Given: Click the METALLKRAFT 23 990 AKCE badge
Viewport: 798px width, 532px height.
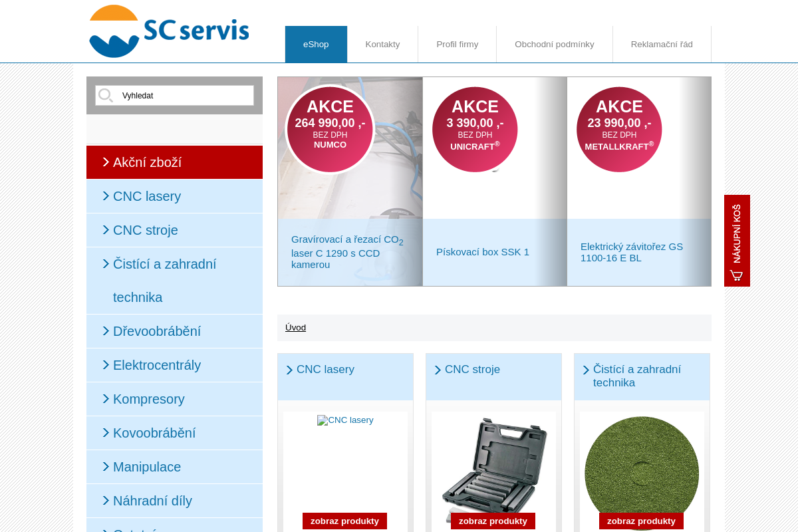Looking at the screenshot, I should point(619,129).
